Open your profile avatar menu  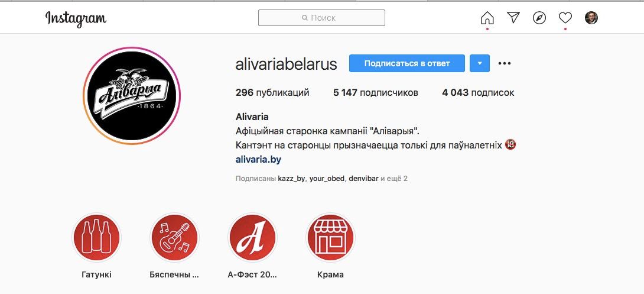[x=591, y=18]
